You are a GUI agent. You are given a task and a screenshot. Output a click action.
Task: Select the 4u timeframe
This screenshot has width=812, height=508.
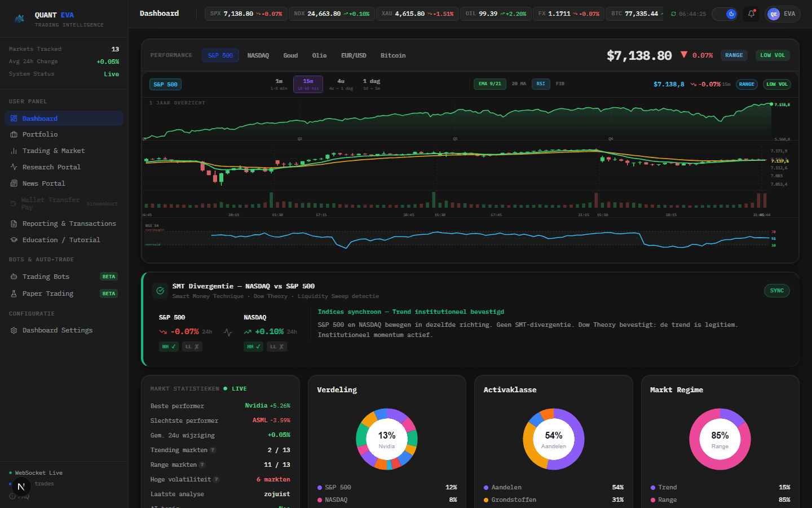(x=341, y=84)
